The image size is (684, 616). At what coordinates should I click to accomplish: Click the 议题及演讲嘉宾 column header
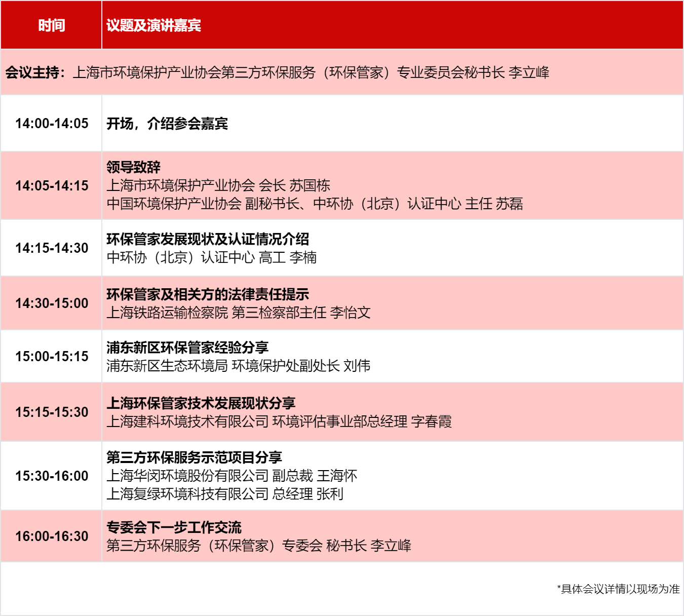154,25
